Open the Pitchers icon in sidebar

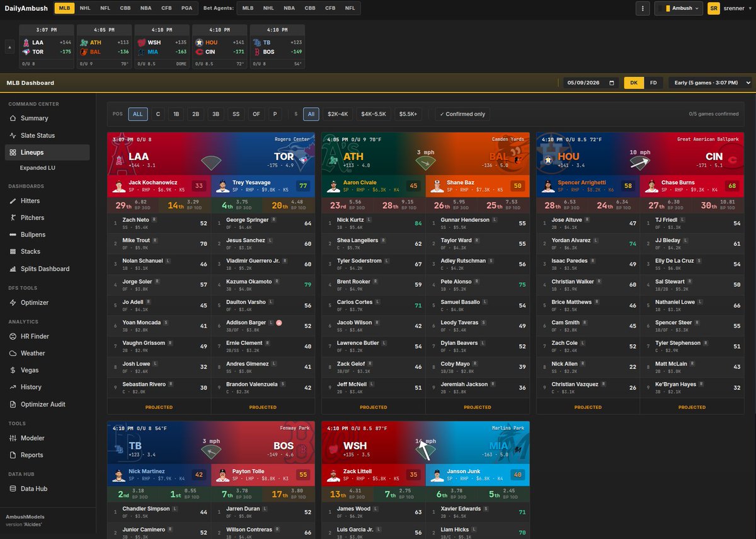[13, 217]
